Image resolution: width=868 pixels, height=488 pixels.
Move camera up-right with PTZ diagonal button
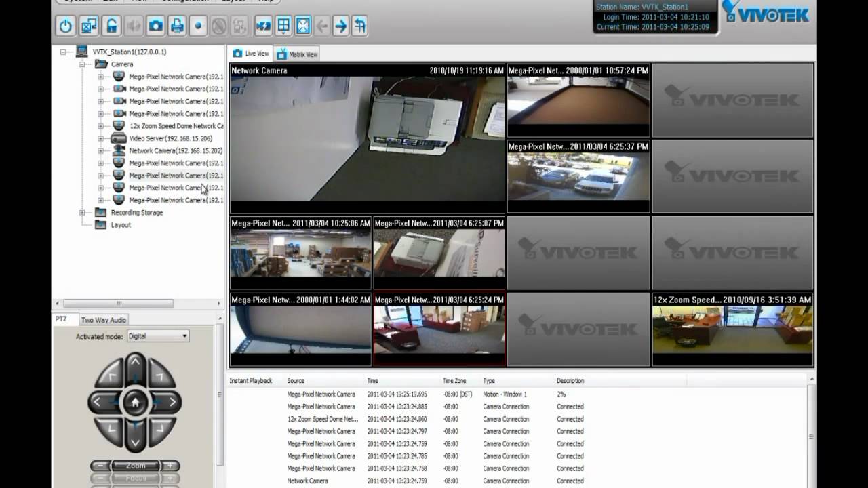tap(161, 375)
